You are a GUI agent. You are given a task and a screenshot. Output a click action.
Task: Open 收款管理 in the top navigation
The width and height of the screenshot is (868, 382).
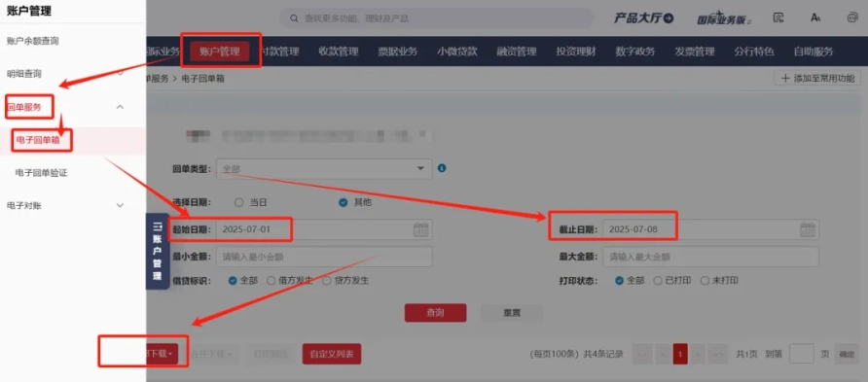pyautogui.click(x=339, y=52)
